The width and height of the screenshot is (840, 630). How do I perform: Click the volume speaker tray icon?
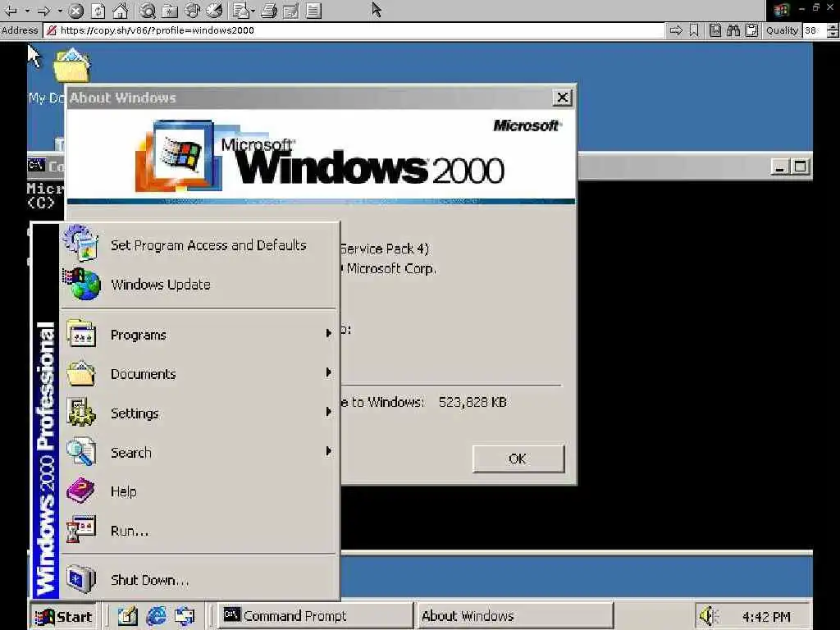709,617
